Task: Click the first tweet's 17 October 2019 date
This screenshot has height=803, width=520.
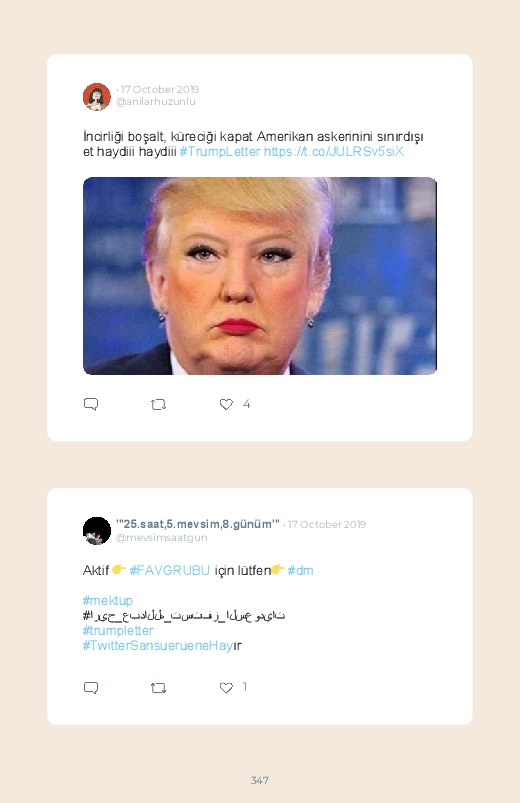Action: point(160,89)
